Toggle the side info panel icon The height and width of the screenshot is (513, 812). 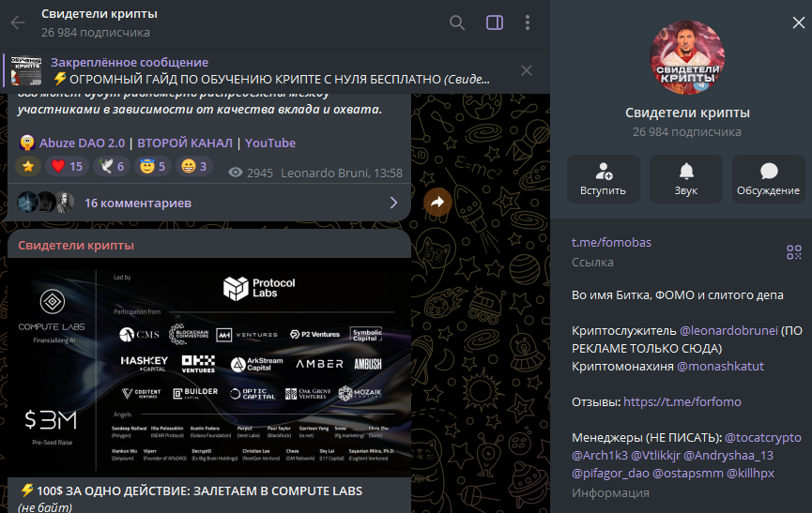click(495, 23)
